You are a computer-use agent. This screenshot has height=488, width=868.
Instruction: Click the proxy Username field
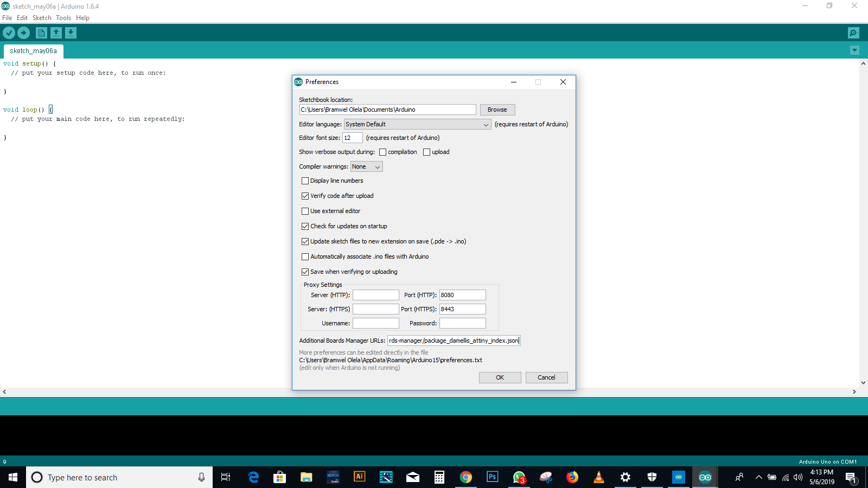(376, 323)
